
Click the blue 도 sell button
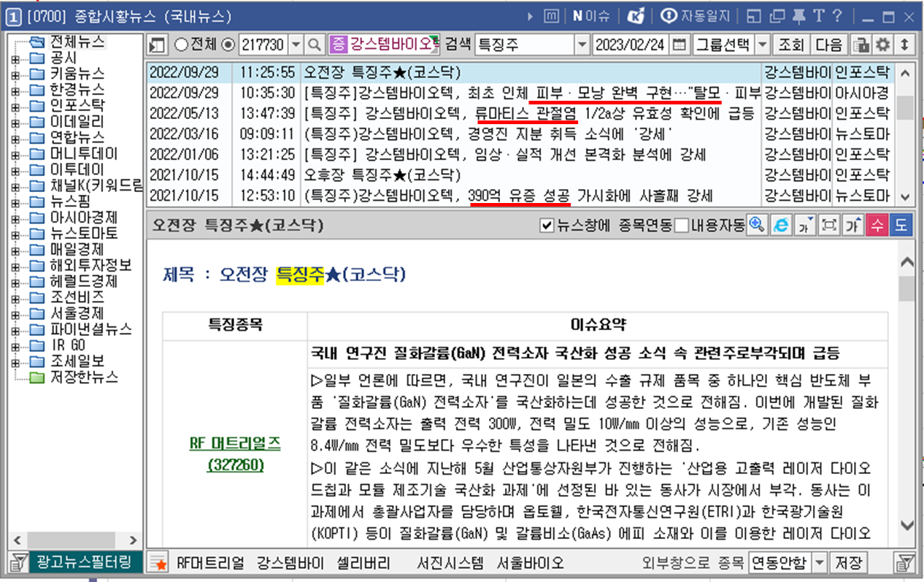coord(901,225)
